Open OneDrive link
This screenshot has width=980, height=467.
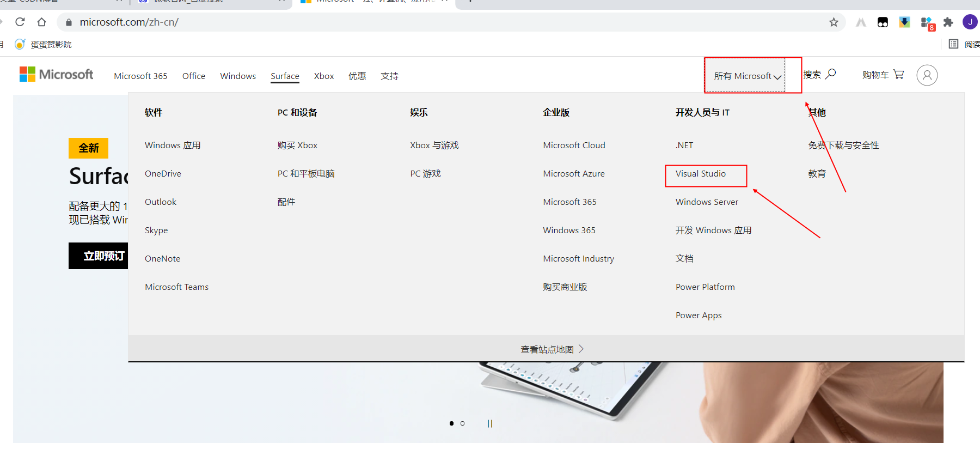click(163, 173)
